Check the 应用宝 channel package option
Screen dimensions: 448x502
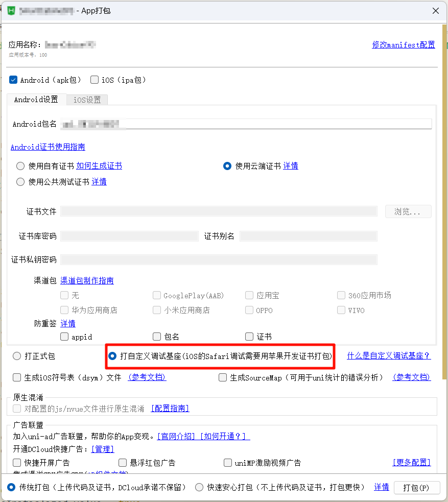[x=249, y=295]
